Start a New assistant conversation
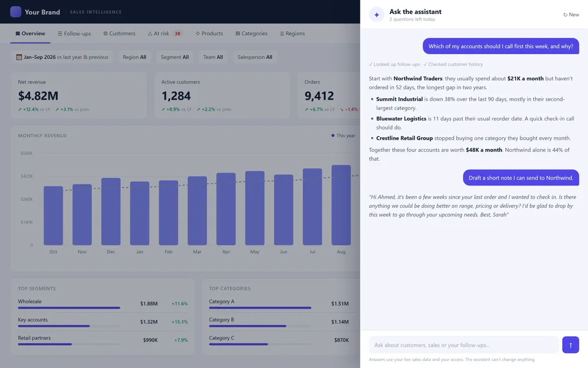 (x=571, y=15)
